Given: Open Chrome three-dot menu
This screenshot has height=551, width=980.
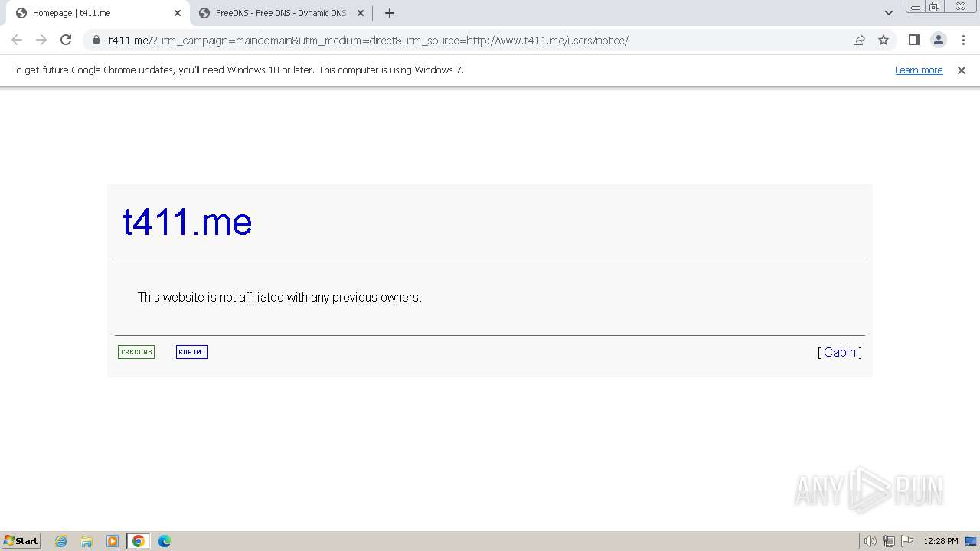Looking at the screenshot, I should [963, 40].
